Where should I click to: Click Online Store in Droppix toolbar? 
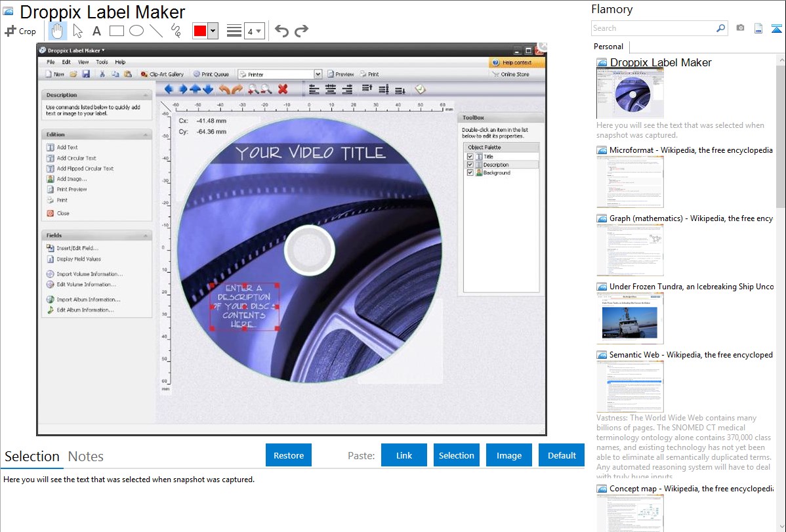click(x=511, y=74)
